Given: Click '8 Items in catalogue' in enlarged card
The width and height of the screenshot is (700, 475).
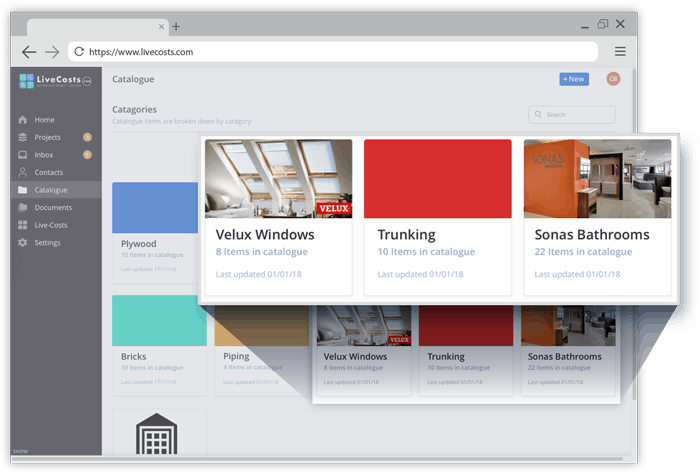Looking at the screenshot, I should tap(262, 252).
